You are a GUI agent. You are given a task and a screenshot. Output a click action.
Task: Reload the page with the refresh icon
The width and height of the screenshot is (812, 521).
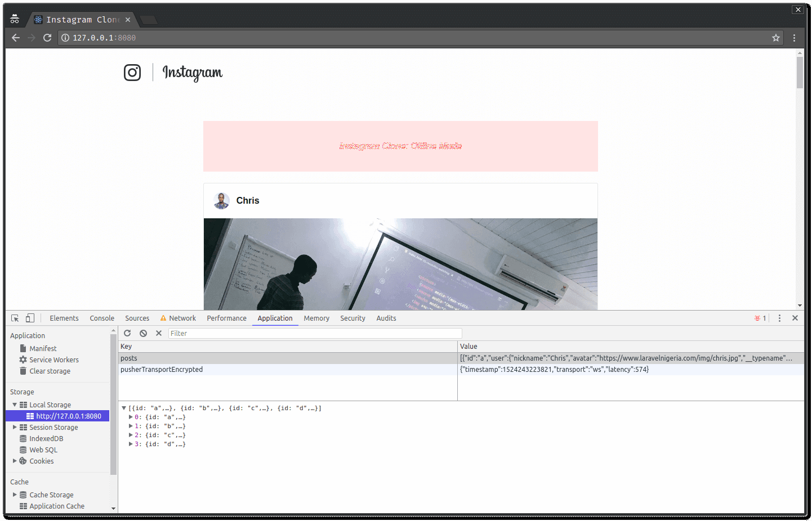pyautogui.click(x=47, y=38)
